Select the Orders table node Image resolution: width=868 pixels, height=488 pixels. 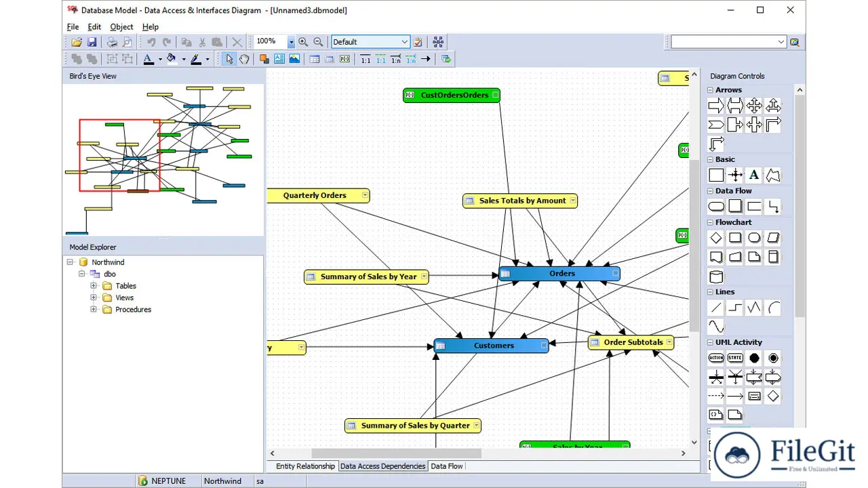pos(559,274)
